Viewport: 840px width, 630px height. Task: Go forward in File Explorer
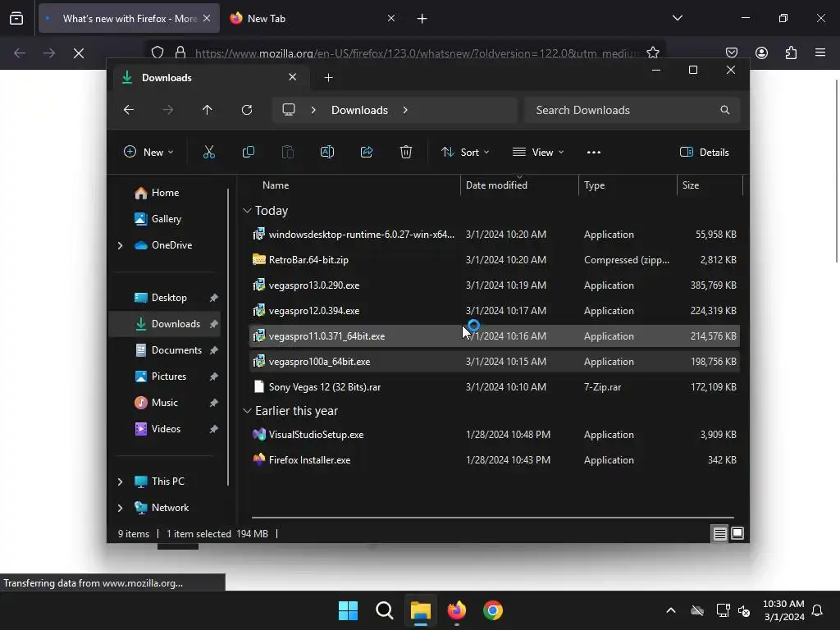(x=167, y=110)
